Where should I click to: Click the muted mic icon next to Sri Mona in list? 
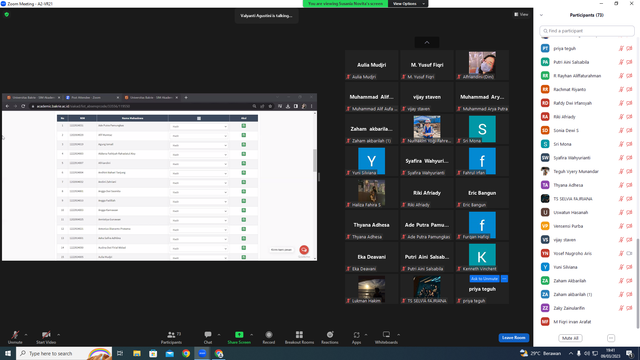pyautogui.click(x=621, y=144)
